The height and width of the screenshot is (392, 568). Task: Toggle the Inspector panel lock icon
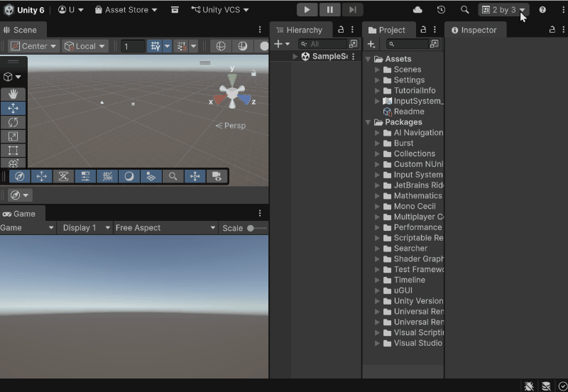[x=552, y=30]
